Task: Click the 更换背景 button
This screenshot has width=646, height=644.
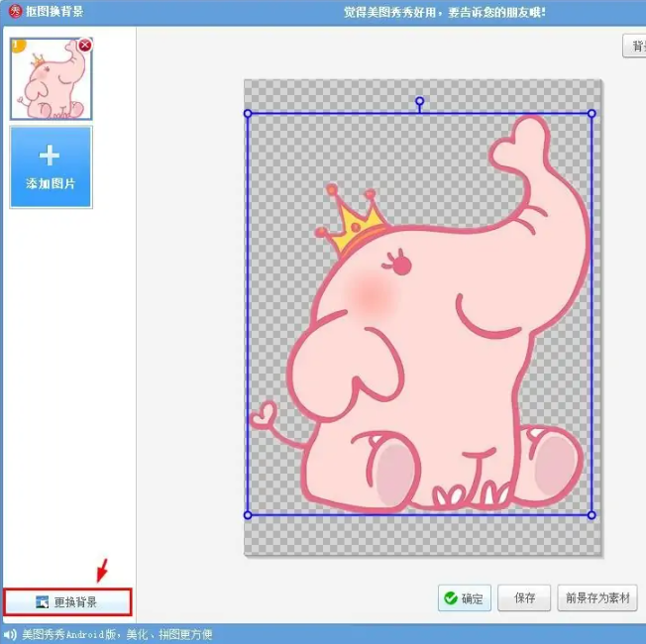Action: point(67,602)
